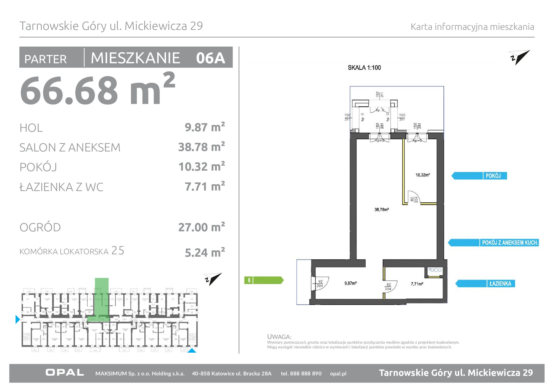554x392 pixels.
Task: Click the opal.pl website link
Action: (338, 374)
